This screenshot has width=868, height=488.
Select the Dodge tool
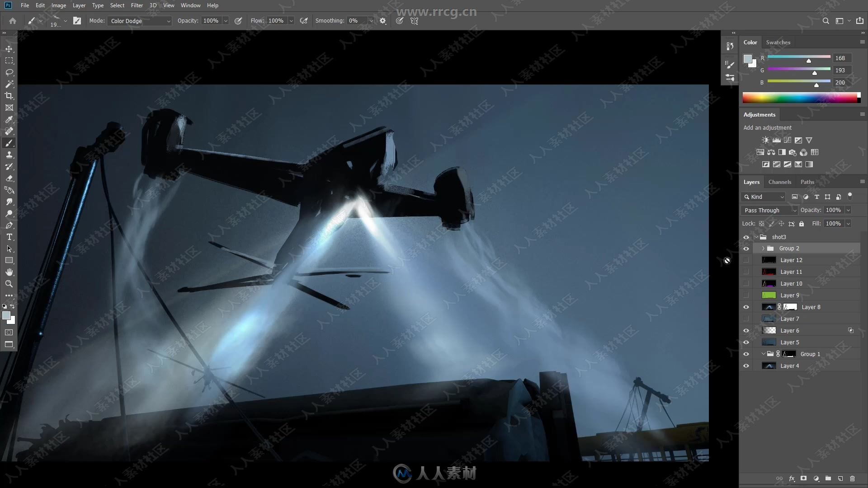9,213
